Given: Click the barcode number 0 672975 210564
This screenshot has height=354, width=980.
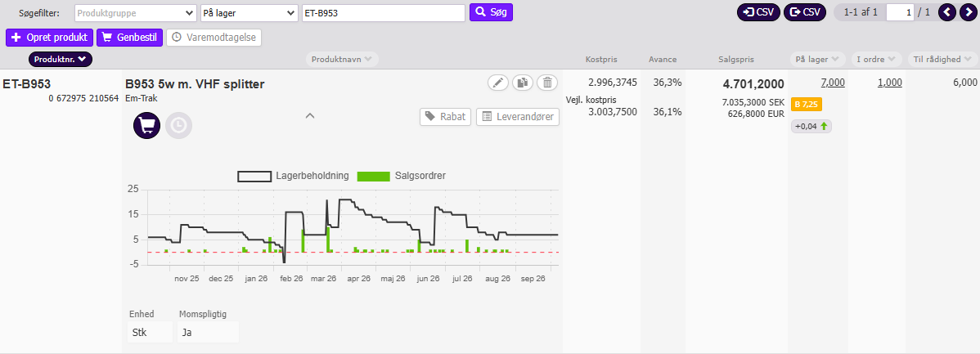Looking at the screenshot, I should [83, 98].
